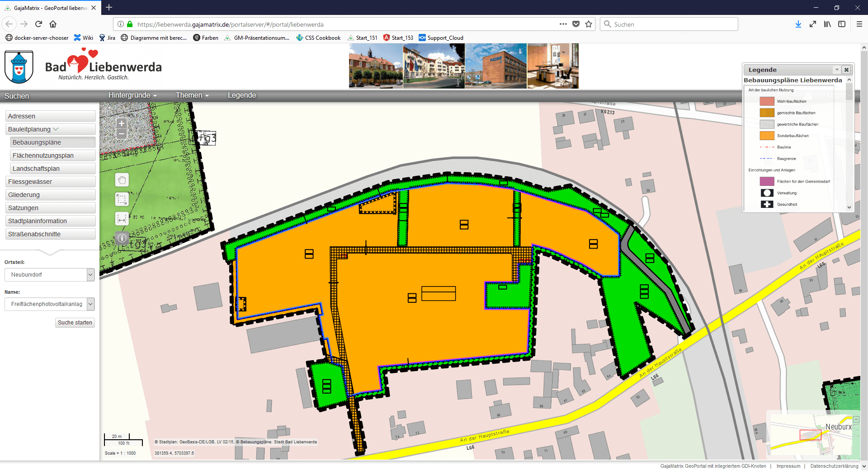Collapse the overview map with minus toggle

click(856, 419)
